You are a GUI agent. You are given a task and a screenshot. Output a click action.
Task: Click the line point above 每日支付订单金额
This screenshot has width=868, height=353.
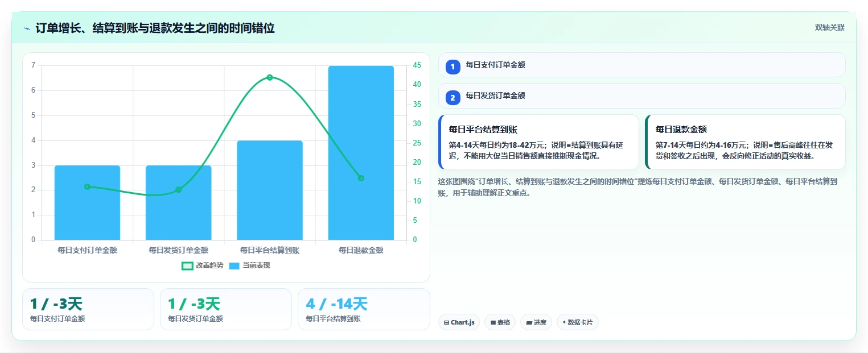(x=87, y=186)
